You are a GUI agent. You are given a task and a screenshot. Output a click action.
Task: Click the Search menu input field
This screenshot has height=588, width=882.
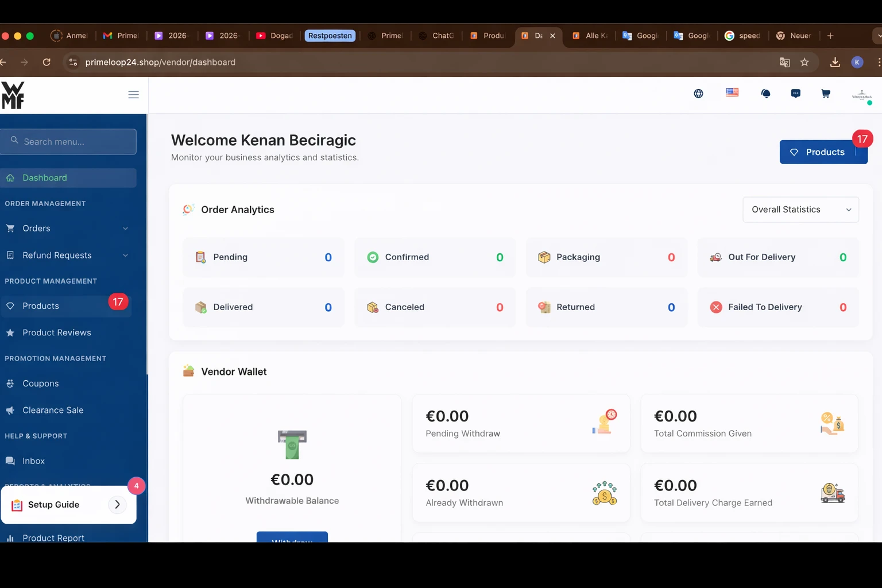click(69, 142)
